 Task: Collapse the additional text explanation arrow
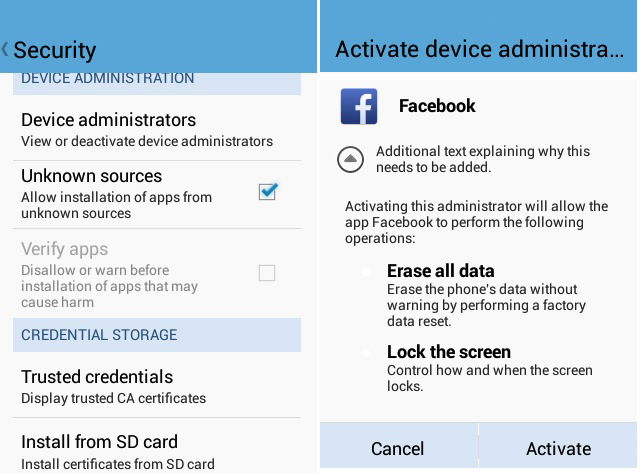tap(350, 158)
